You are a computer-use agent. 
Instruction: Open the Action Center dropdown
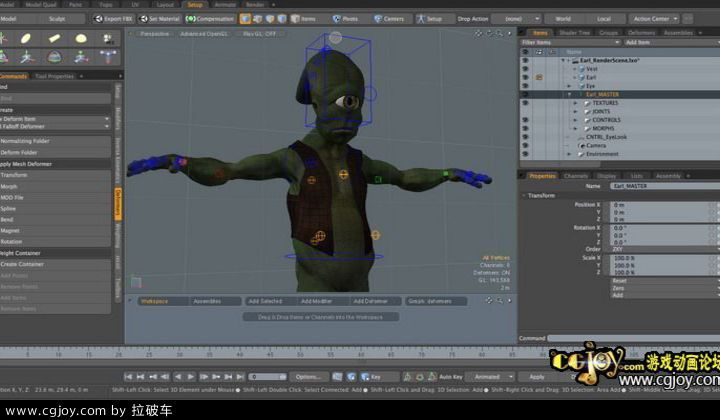pos(654,19)
